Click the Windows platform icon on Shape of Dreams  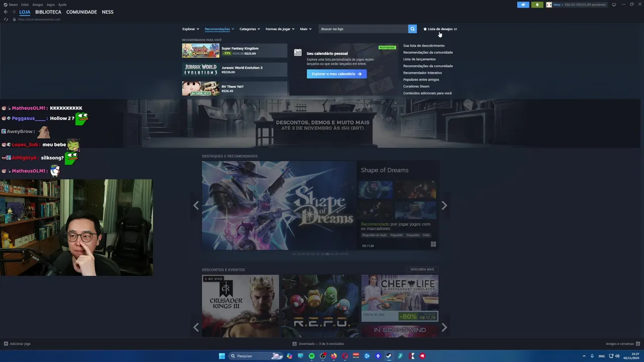click(x=433, y=244)
